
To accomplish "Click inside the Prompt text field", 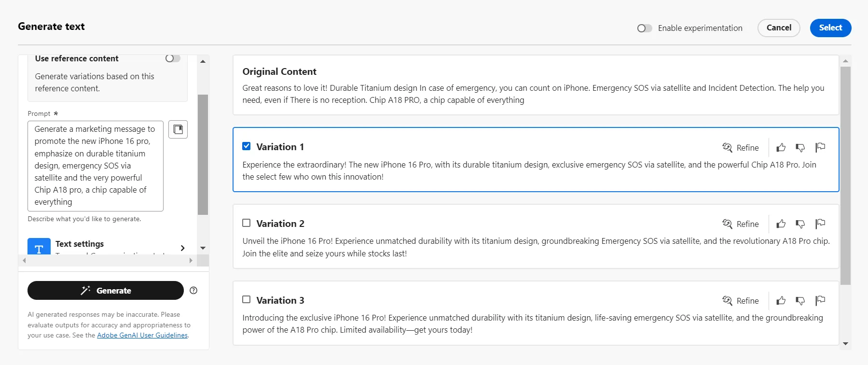I will click(x=96, y=166).
